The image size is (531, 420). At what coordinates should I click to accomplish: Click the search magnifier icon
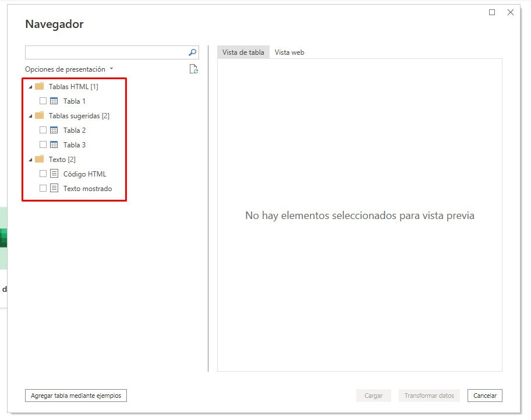(193, 52)
